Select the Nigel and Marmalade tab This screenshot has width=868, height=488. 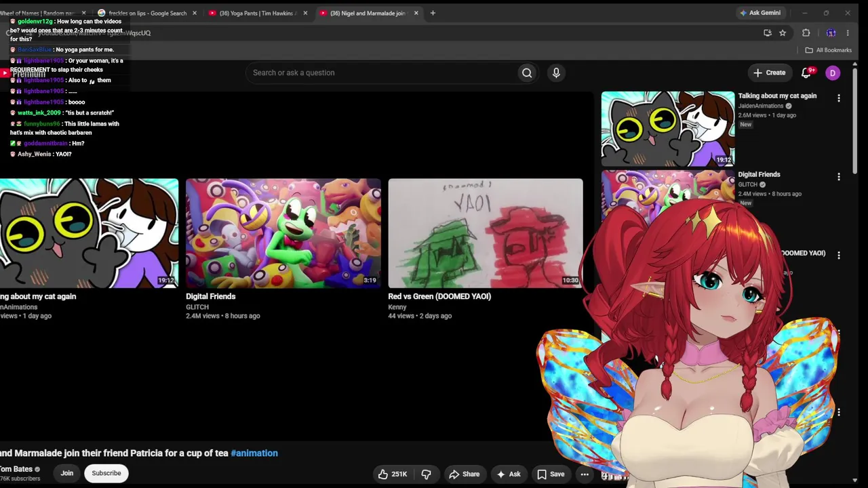(368, 13)
